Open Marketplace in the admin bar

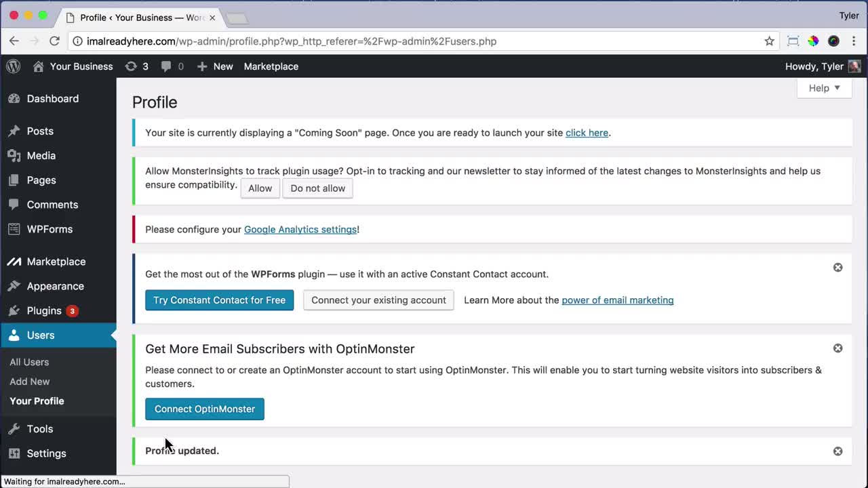click(x=271, y=66)
